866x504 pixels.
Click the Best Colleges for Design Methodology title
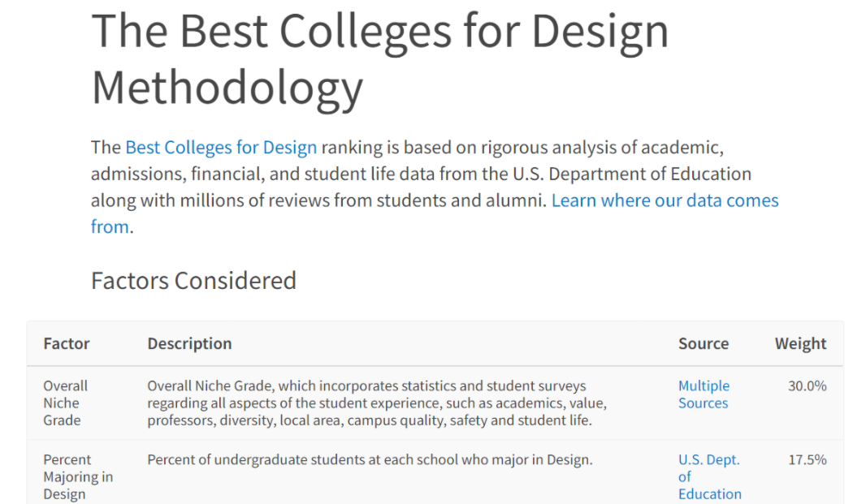click(380, 58)
